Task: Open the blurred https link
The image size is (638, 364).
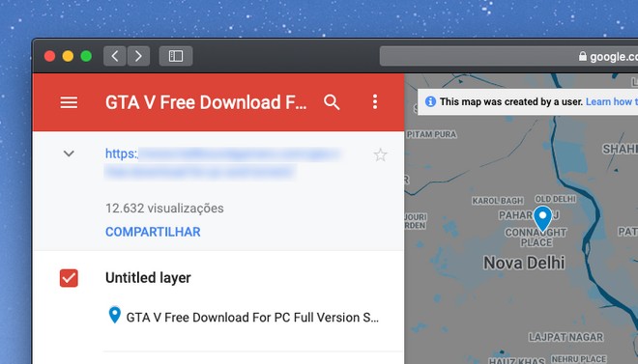Action: click(221, 162)
